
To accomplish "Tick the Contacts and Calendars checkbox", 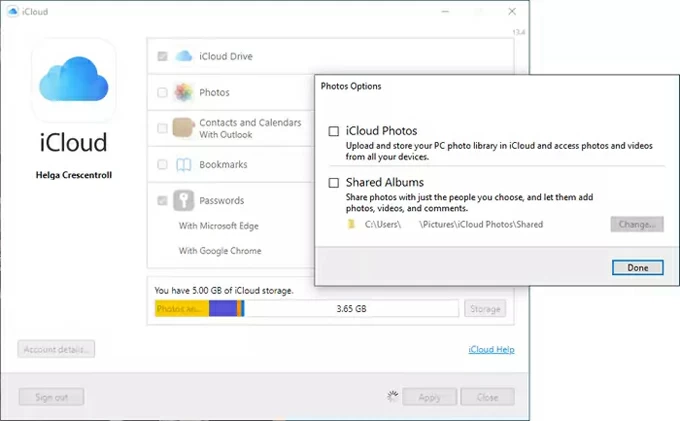I will [x=162, y=128].
